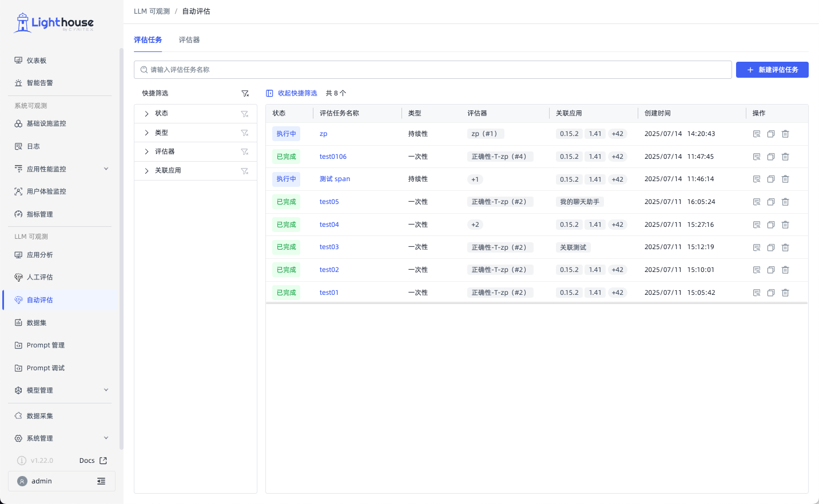
Task: View details icon for test0106
Action: point(757,157)
